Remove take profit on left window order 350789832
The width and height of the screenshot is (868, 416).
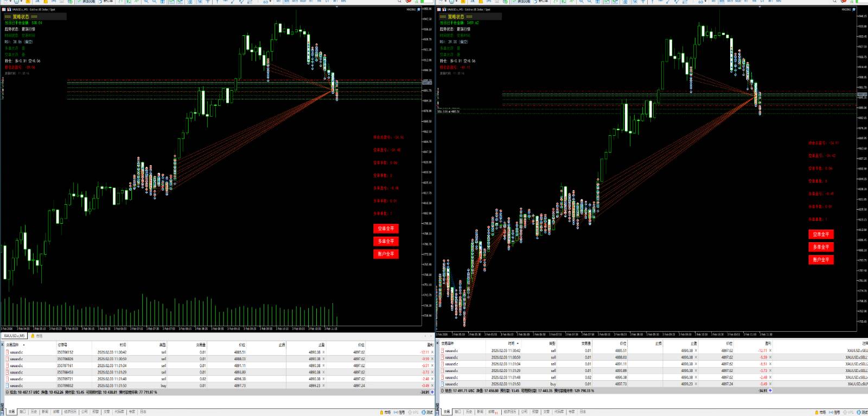coord(324,385)
